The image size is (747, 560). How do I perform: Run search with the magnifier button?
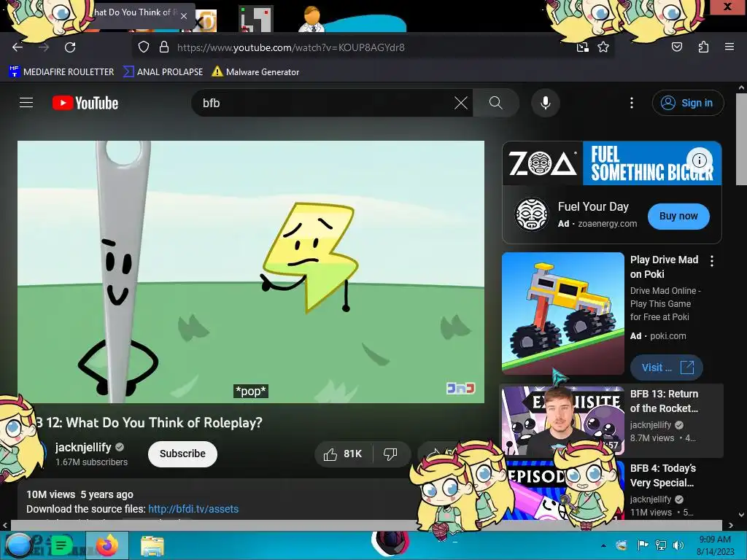click(x=496, y=103)
